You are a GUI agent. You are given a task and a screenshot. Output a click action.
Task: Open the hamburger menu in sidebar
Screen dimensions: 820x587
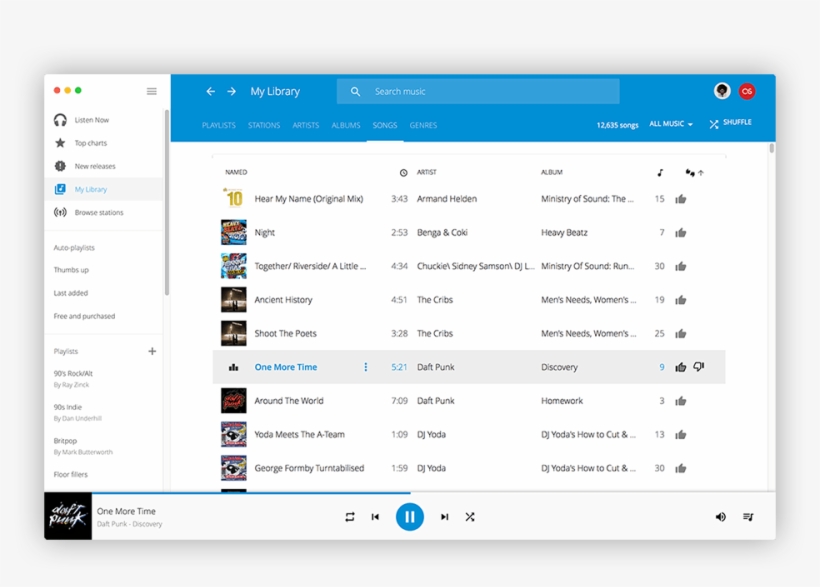click(152, 92)
